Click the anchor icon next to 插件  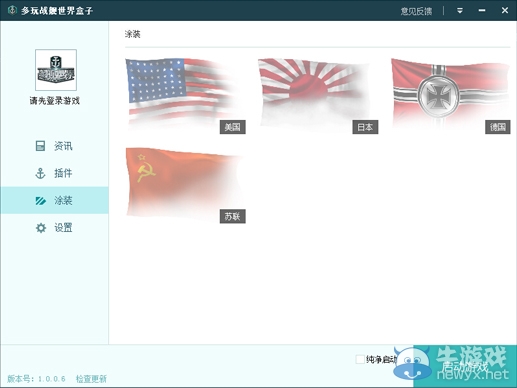[x=40, y=173]
